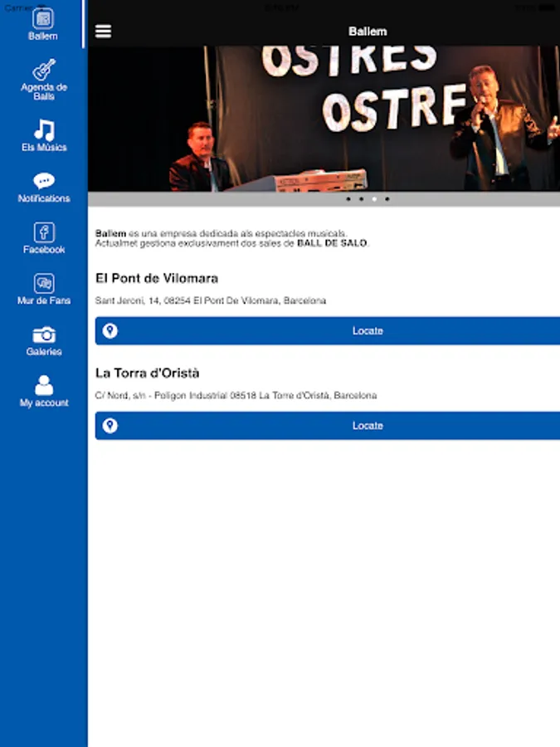Click map pin icon under Sant Jeroni address
This screenshot has width=560, height=747.
110,330
